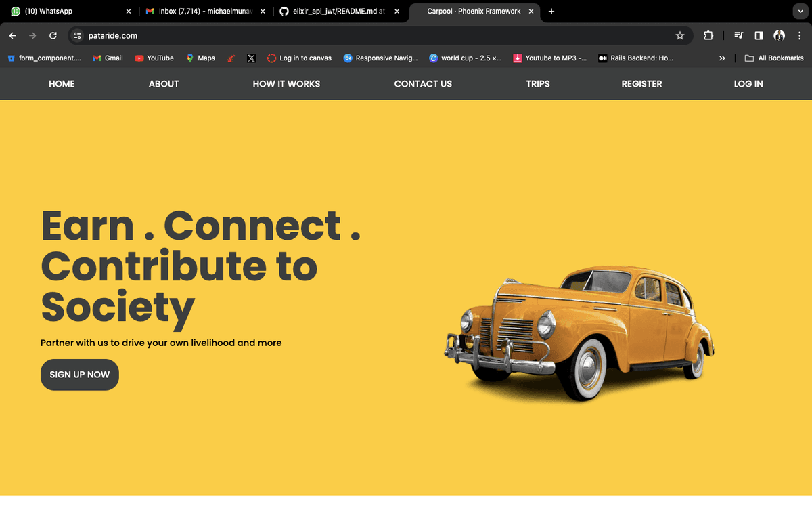Screen dimensions: 812x508
Task: Open CONTACT US nav item
Action: 423,84
